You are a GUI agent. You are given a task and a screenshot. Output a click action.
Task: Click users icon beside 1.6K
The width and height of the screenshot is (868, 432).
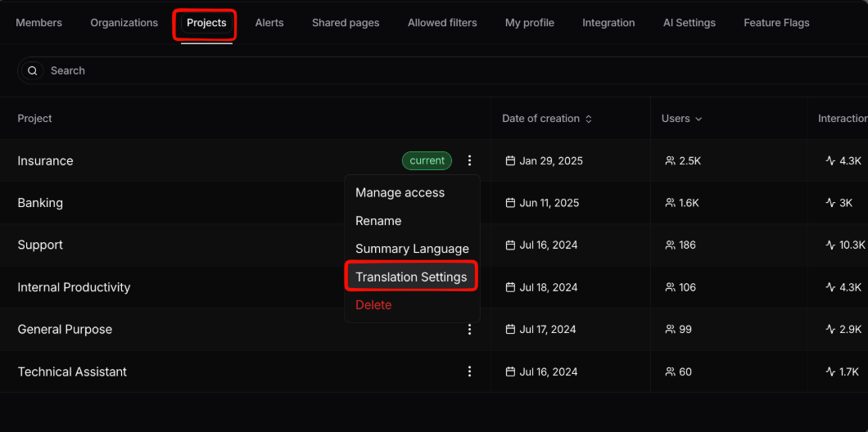(671, 203)
